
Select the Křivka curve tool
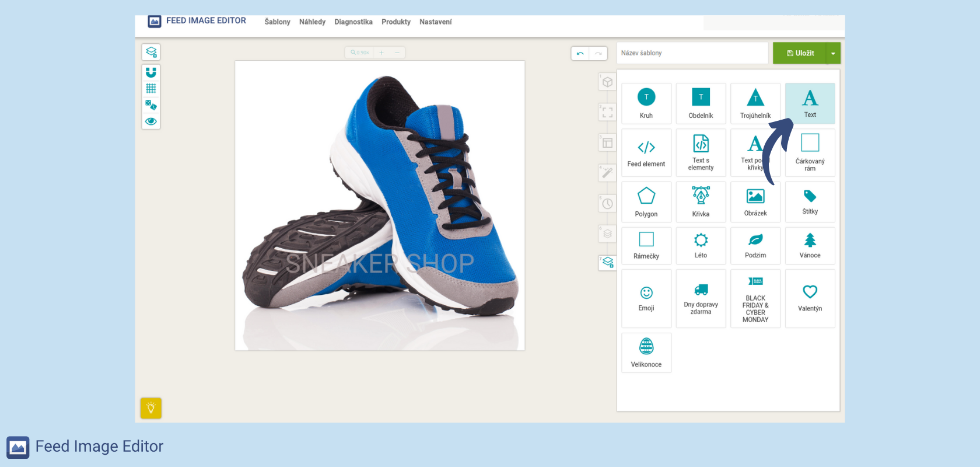coord(701,202)
